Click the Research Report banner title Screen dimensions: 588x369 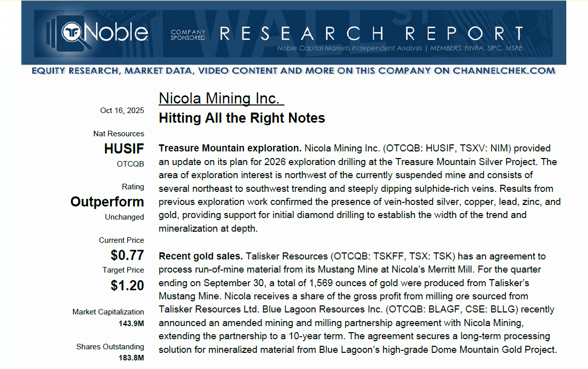pyautogui.click(x=371, y=33)
